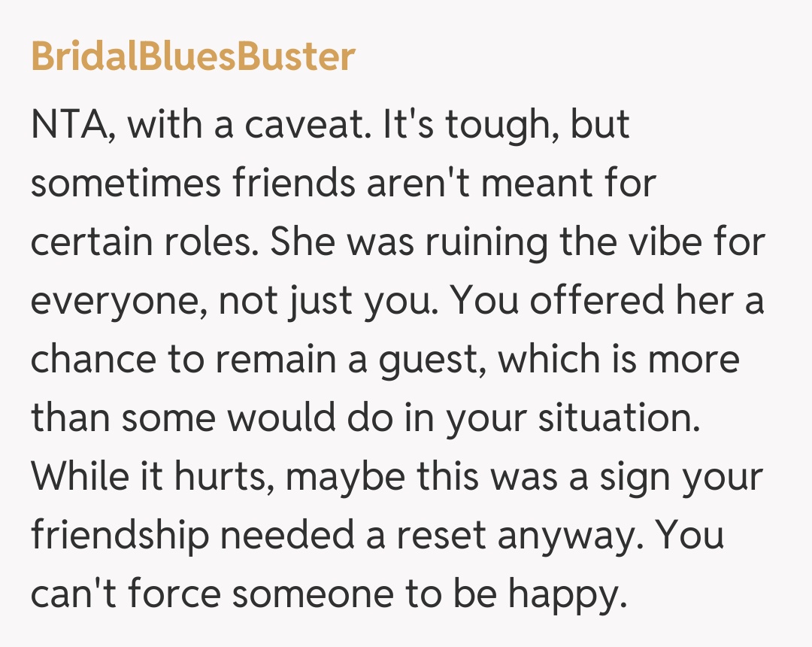812x647 pixels.
Task: Open the BridalBluesBuster user profile
Action: tap(192, 56)
